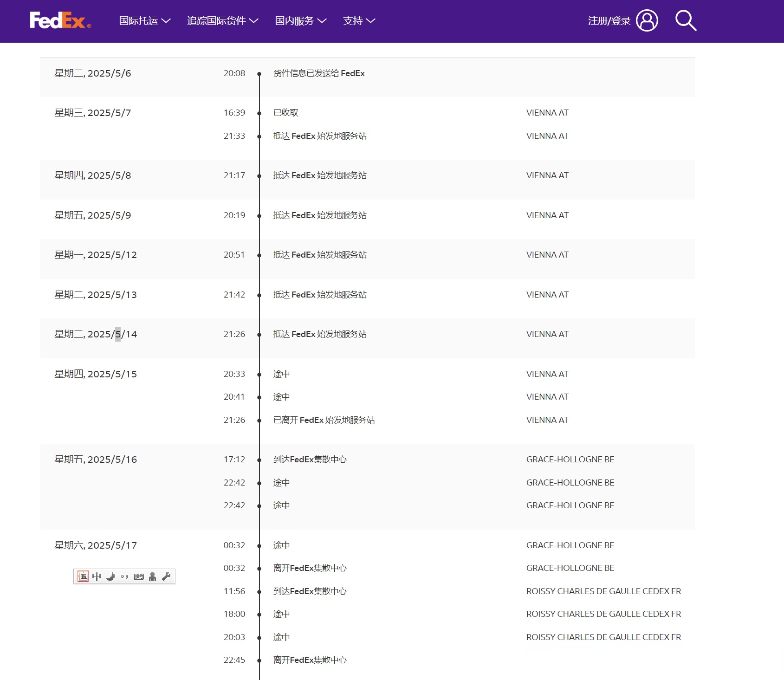
Task: Select the date 星期四, 2025/5/15
Action: [96, 374]
